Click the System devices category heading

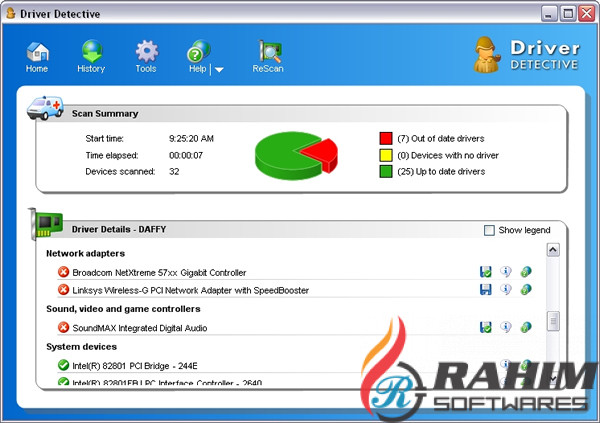point(82,347)
